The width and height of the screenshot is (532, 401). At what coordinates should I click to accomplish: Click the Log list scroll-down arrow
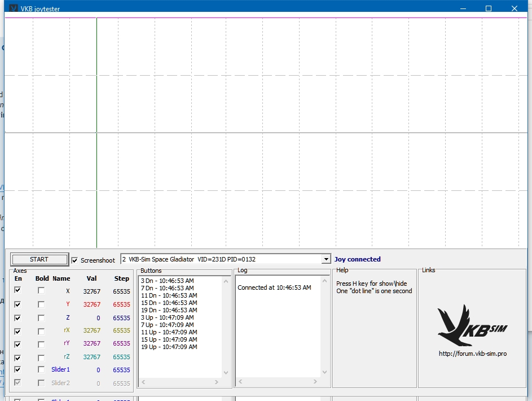tap(325, 373)
